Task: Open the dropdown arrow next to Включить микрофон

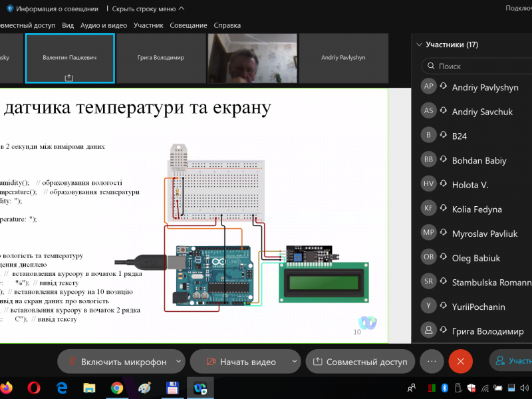Action: [x=178, y=362]
